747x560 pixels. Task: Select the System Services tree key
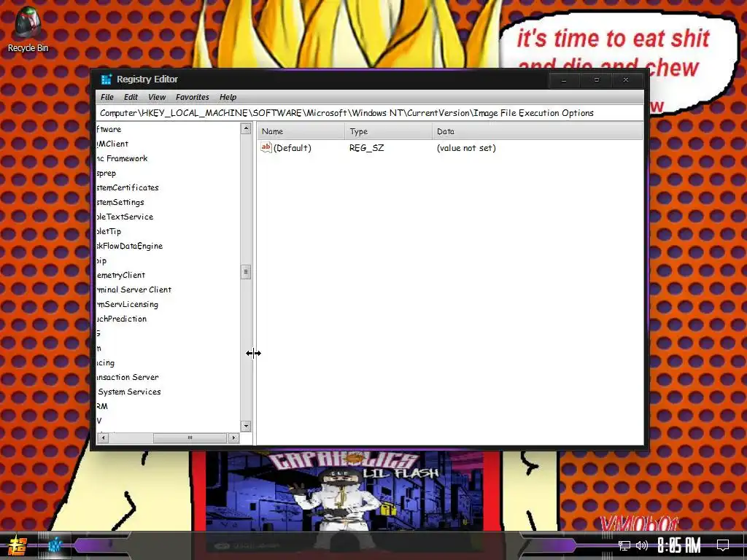(129, 392)
